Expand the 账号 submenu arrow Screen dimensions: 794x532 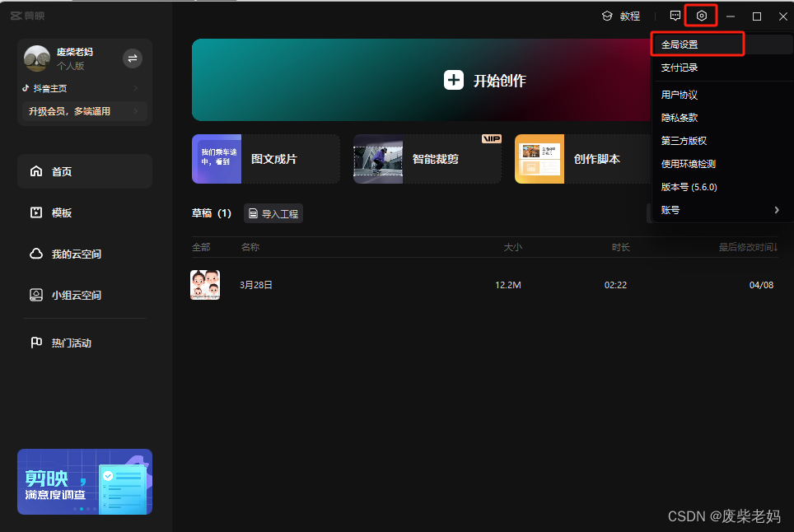777,209
